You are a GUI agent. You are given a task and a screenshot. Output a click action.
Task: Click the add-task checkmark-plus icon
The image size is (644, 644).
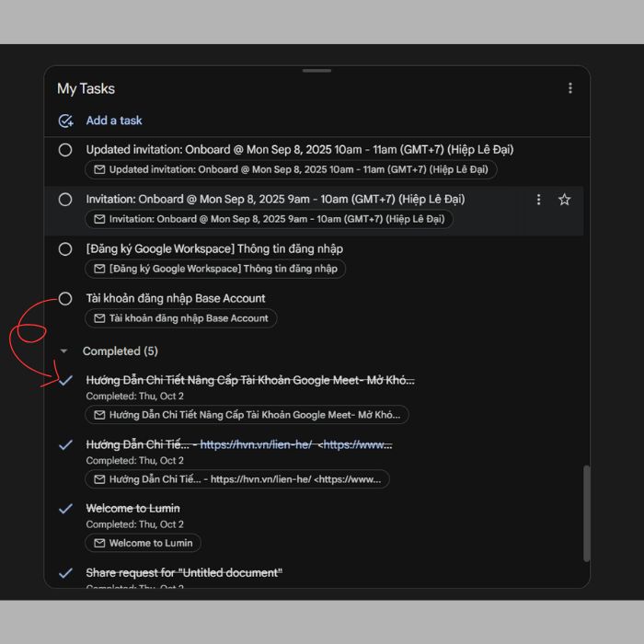[65, 121]
